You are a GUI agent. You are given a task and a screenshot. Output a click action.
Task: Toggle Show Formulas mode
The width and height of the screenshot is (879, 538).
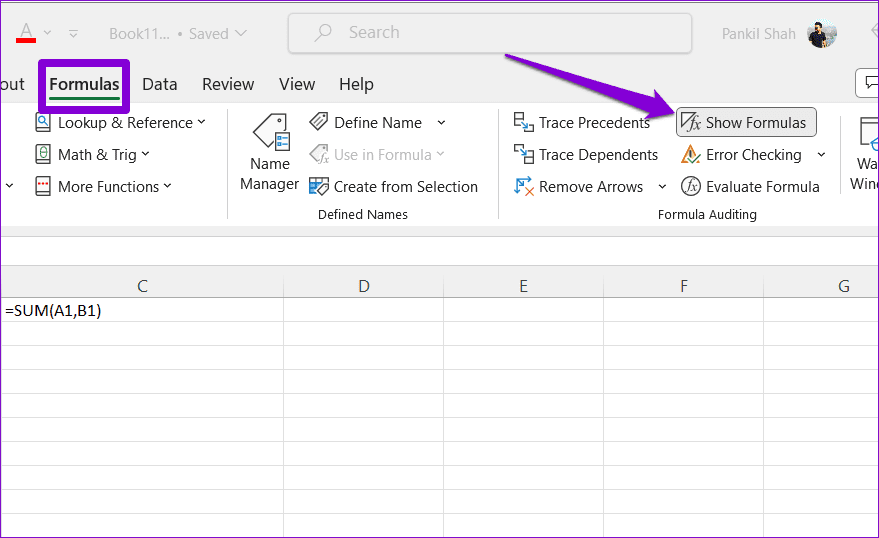tap(746, 122)
